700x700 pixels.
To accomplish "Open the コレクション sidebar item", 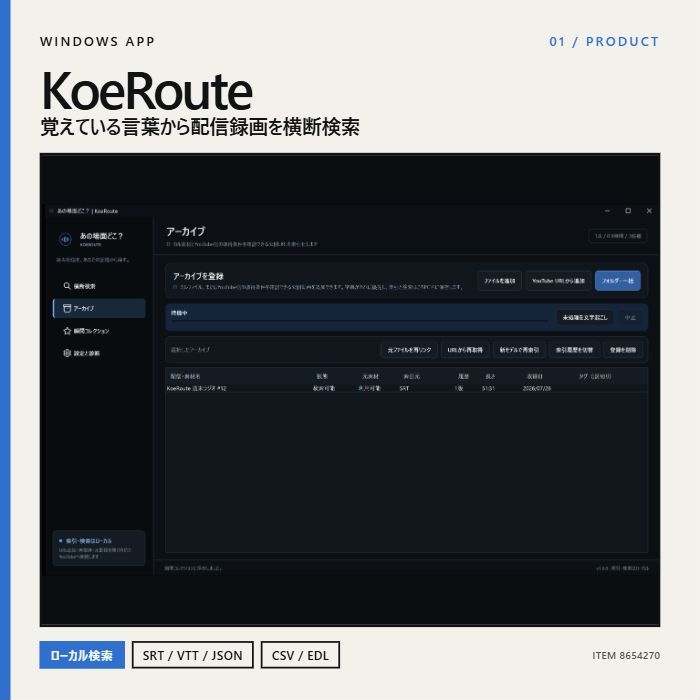I will (99, 331).
